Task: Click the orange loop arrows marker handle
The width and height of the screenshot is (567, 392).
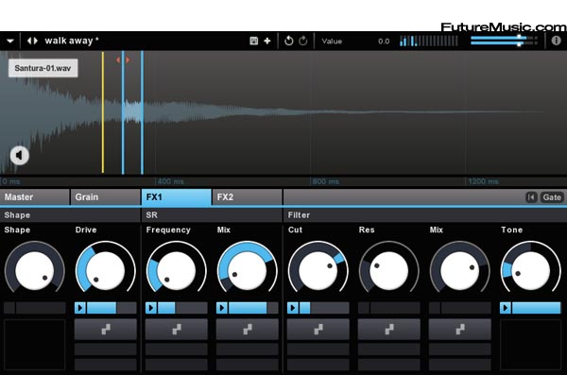Action: [x=123, y=60]
